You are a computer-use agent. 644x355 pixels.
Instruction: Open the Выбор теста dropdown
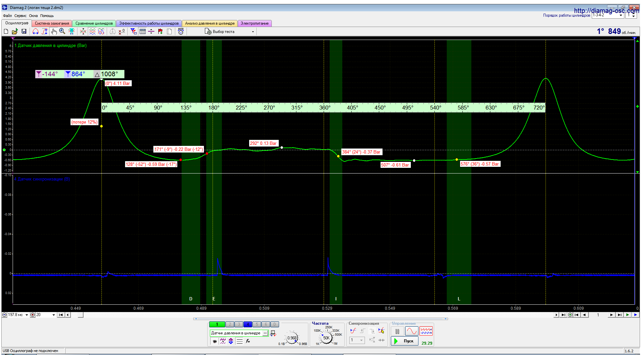click(230, 32)
